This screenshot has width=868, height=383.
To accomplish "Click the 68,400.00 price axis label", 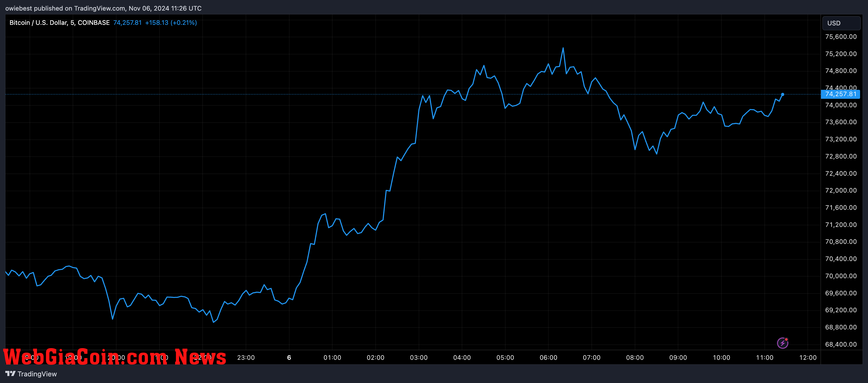I will tap(841, 344).
